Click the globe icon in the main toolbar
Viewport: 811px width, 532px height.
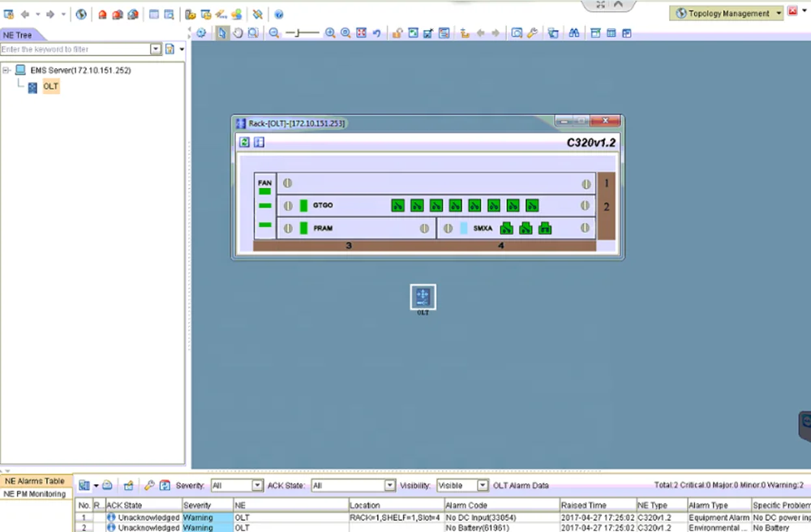[81, 15]
